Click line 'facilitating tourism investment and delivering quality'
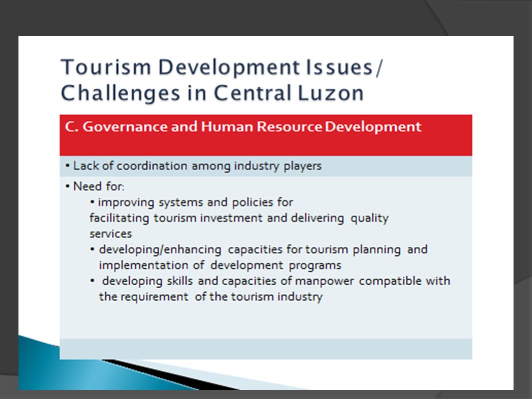532x399 pixels. point(239,218)
